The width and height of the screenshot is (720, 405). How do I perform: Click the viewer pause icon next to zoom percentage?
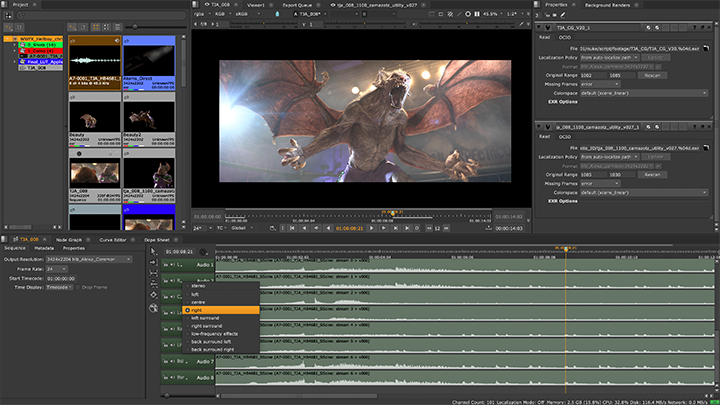[x=479, y=15]
